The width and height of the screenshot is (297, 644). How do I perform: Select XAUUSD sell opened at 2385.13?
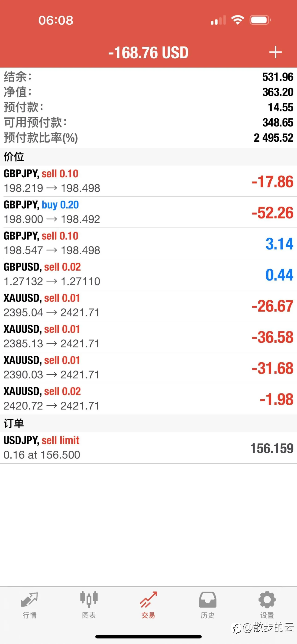(x=148, y=337)
